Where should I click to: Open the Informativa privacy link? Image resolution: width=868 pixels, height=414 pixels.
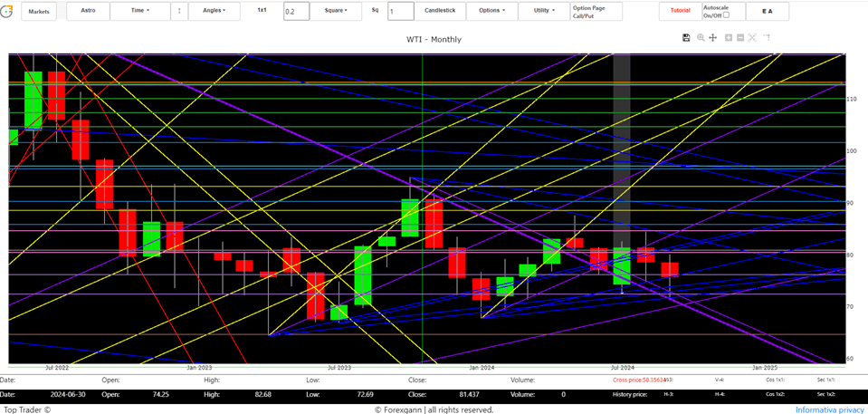click(829, 409)
